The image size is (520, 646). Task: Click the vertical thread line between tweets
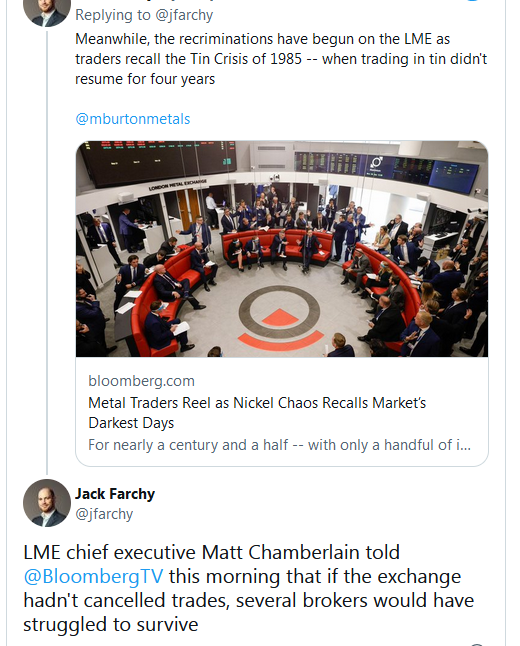pos(47,252)
